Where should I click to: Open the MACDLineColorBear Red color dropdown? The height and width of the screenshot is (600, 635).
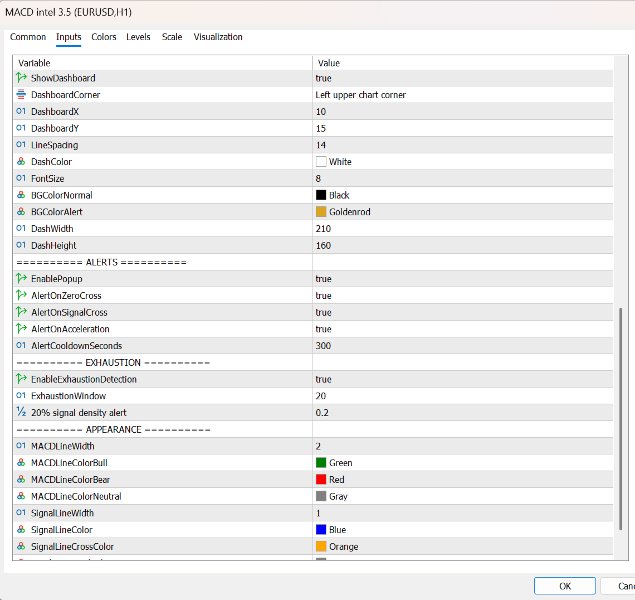pos(463,479)
